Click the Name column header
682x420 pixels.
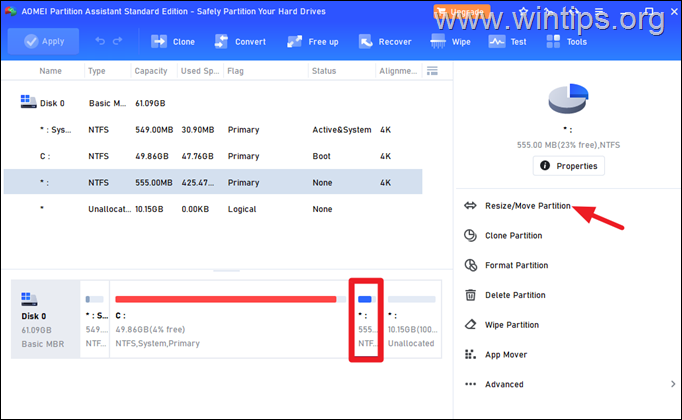pos(50,71)
